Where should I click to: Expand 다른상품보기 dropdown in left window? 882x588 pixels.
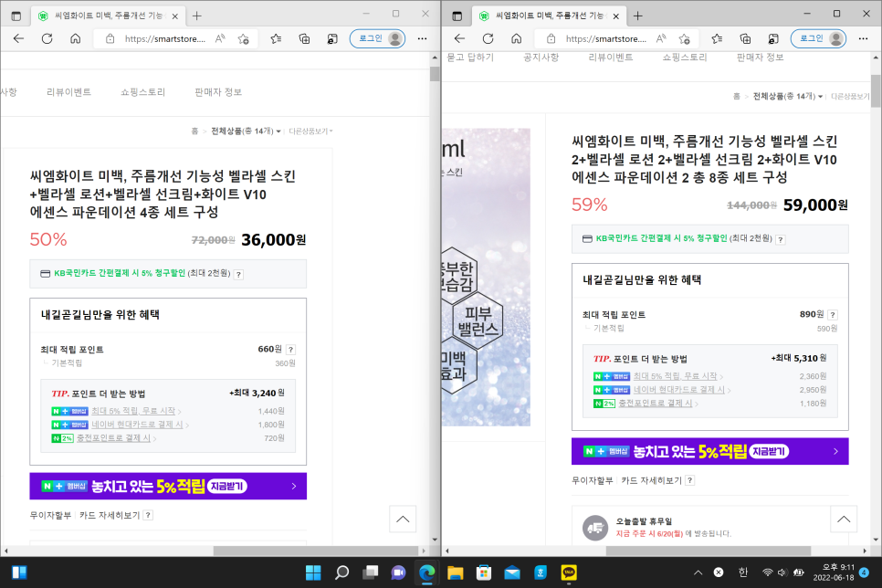[x=310, y=131]
